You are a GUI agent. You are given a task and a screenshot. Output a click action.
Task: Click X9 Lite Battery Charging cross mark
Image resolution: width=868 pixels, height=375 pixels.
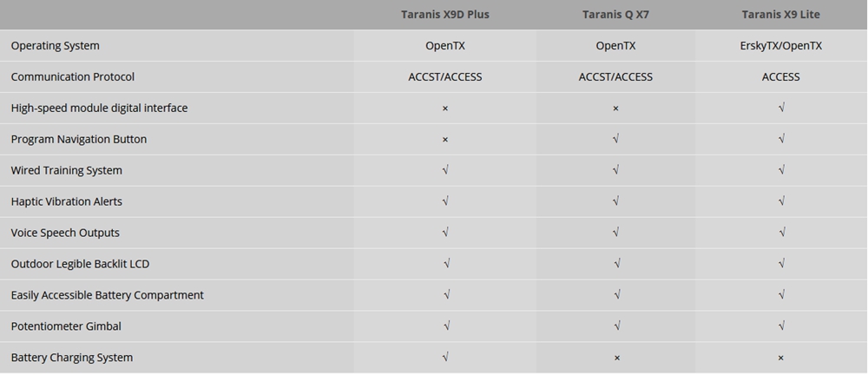point(781,358)
